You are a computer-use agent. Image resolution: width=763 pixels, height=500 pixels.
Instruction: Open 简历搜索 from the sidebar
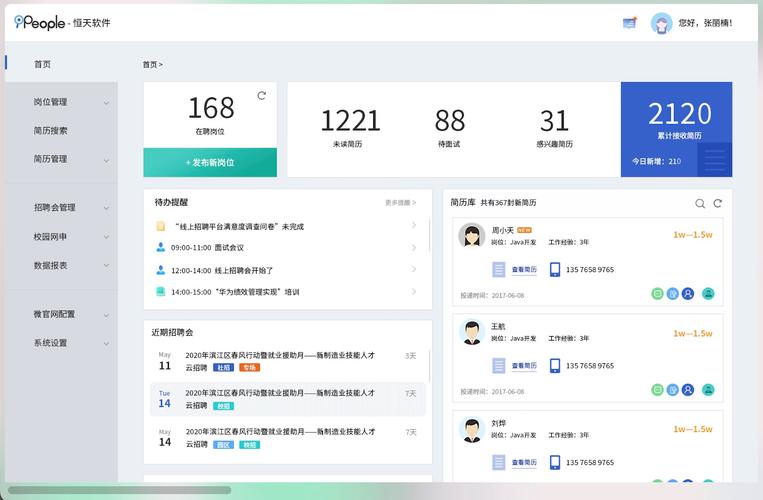(50, 130)
